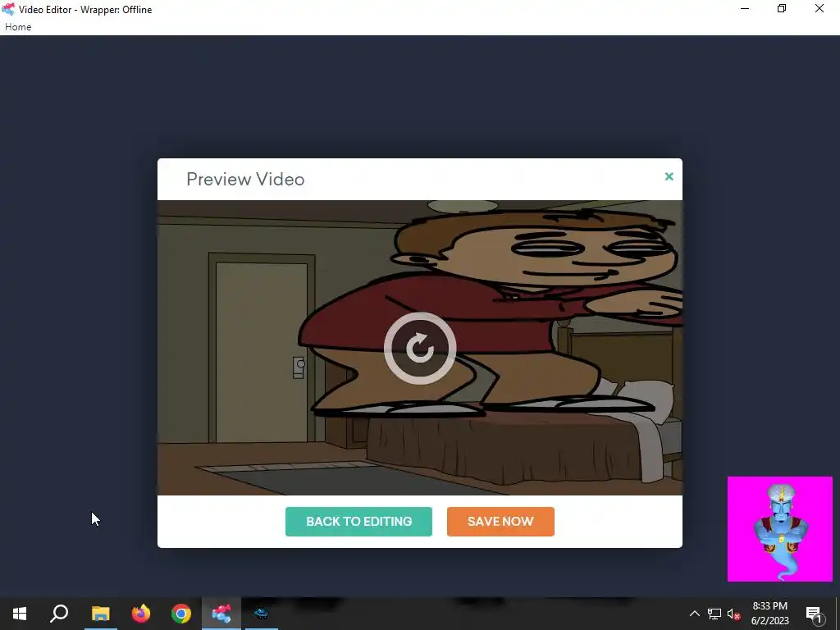Minimize the Video Editor window
840x630 pixels.
745,8
